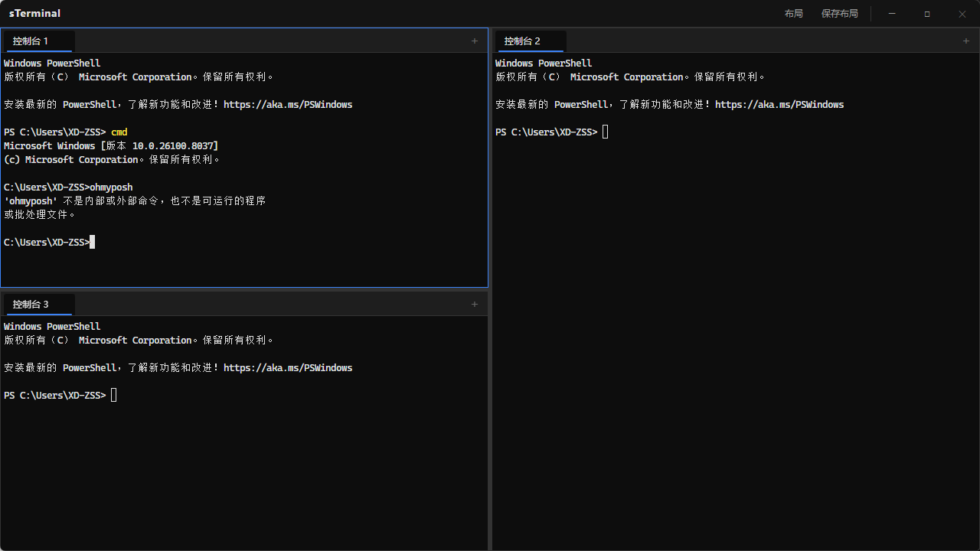
Task: Click 'Windows PowerShell' header in 控制台 3
Action: (52, 327)
